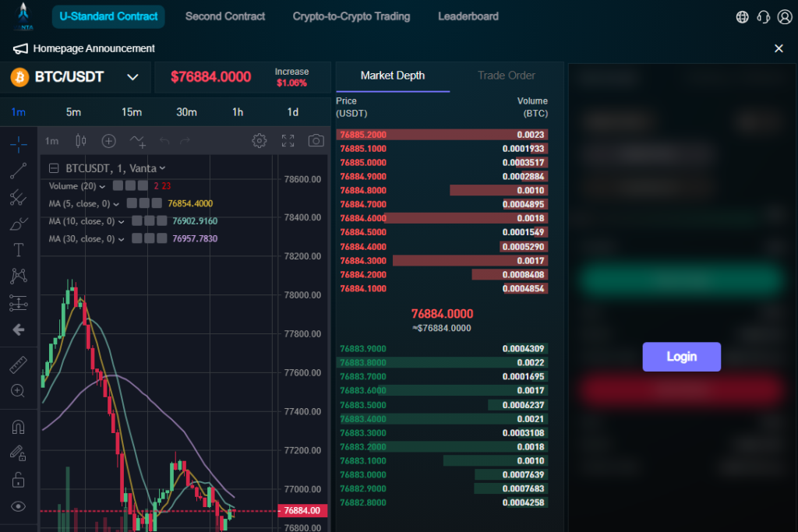Select the 1d timeframe
Viewport: 798px width, 532px height.
[x=293, y=112]
